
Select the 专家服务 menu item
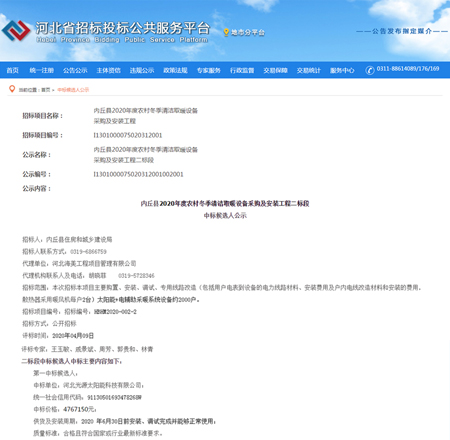pyautogui.click(x=209, y=70)
